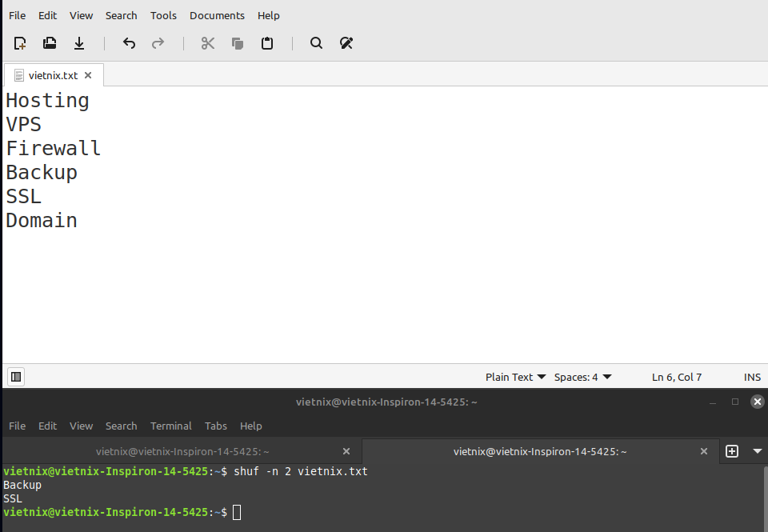
Task: Click the terminal prompt cursor
Action: [x=237, y=513]
